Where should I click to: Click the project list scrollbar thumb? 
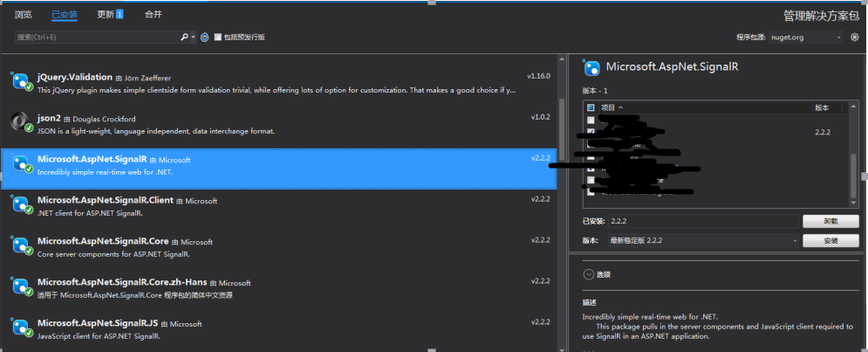click(x=853, y=175)
